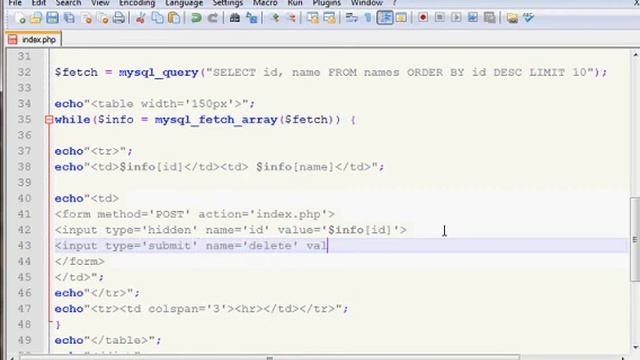Click the green Undo arrow icon

(196, 18)
